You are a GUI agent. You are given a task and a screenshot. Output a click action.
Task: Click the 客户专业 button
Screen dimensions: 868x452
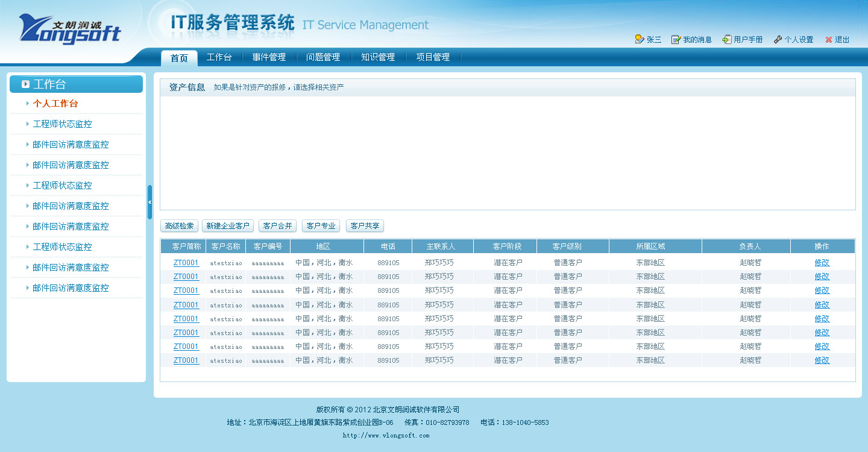click(321, 226)
